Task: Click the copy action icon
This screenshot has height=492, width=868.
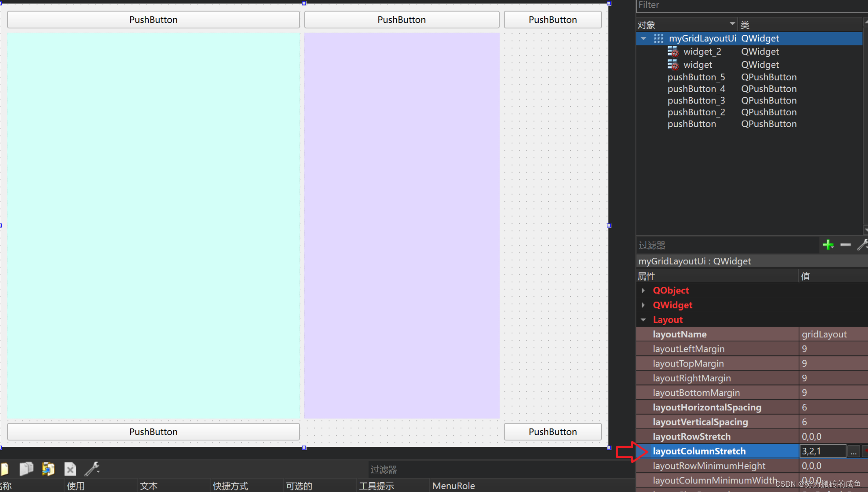Action: (x=26, y=469)
